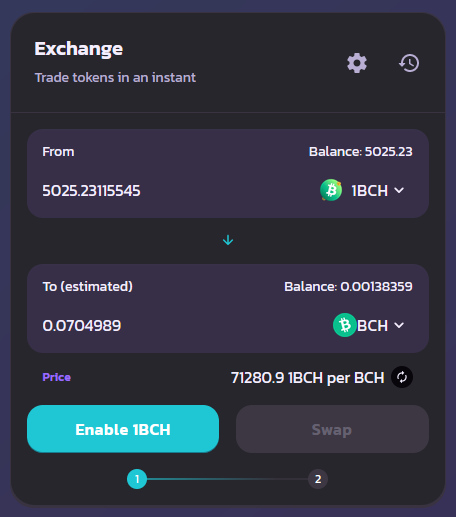Screen dimensions: 456x517
Task: Edit the From amount 5025.23115545
Action: (91, 191)
